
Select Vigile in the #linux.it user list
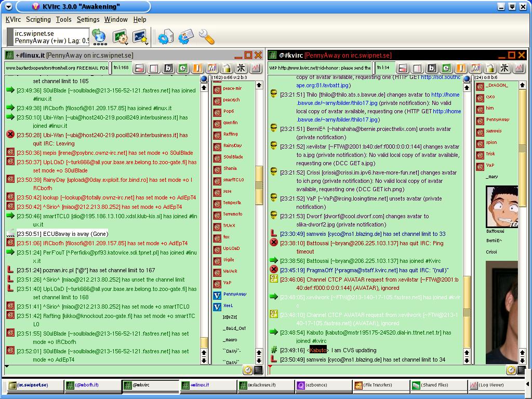click(x=229, y=260)
